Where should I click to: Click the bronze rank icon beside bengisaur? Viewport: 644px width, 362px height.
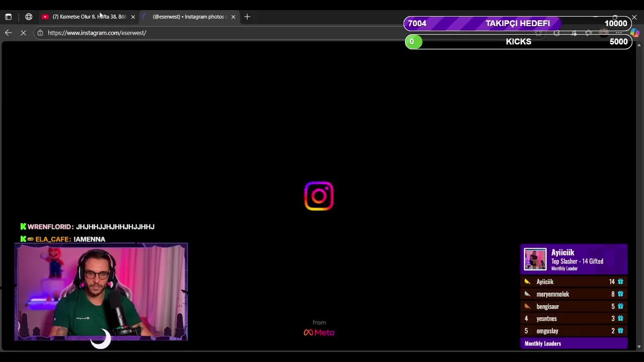pyautogui.click(x=527, y=306)
